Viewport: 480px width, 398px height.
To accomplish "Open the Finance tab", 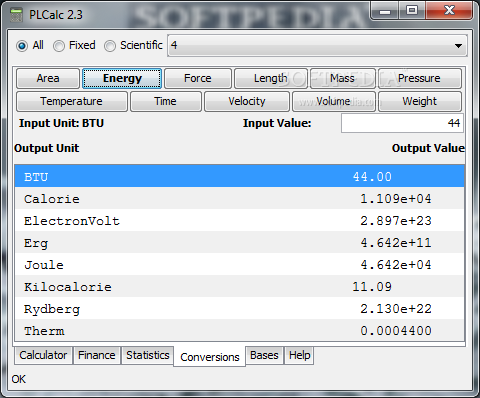I will click(97, 355).
